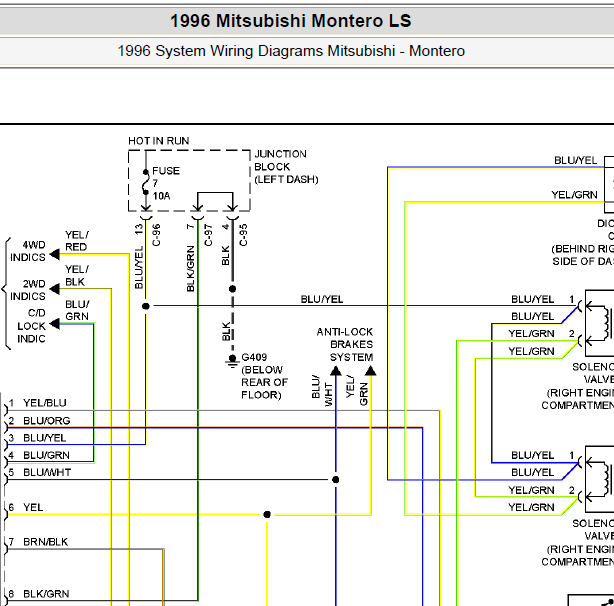Select the BRN/BLK wire label at pin 7

46,542
